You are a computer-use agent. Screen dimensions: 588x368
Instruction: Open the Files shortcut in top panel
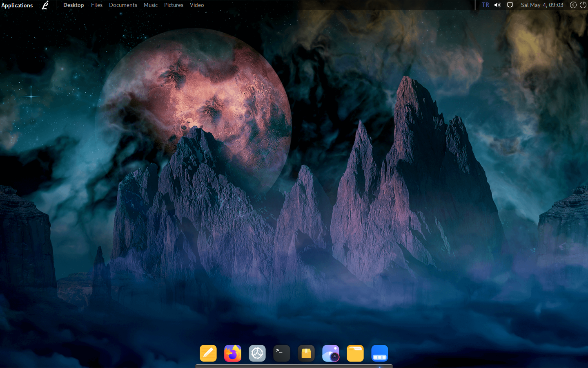[97, 5]
